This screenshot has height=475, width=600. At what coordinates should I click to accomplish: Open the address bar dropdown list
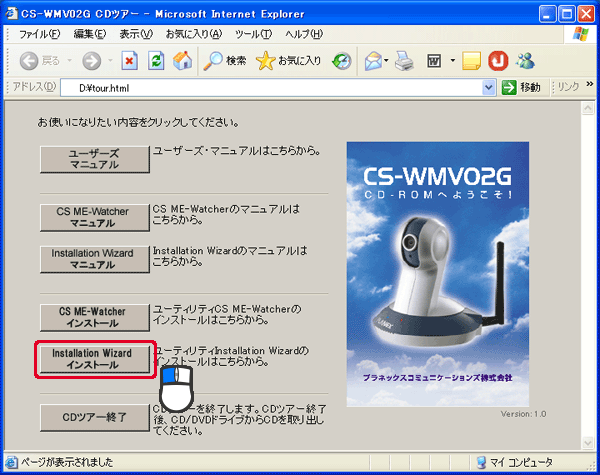coord(488,88)
